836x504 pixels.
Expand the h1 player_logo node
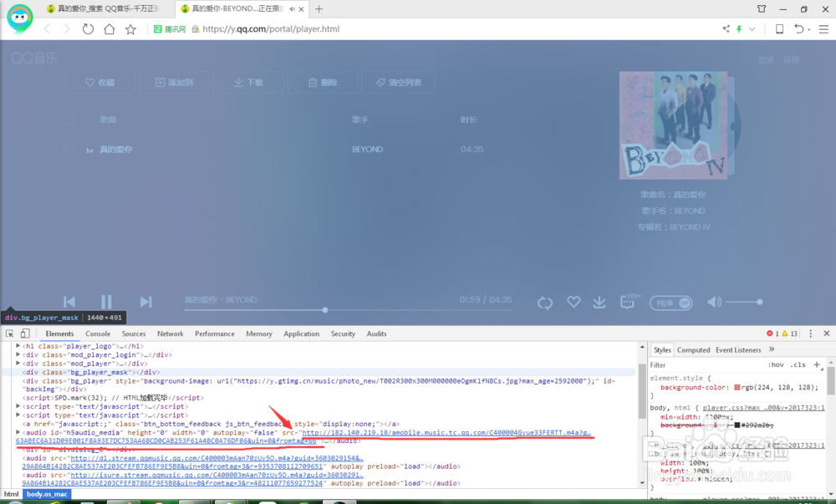coord(18,346)
